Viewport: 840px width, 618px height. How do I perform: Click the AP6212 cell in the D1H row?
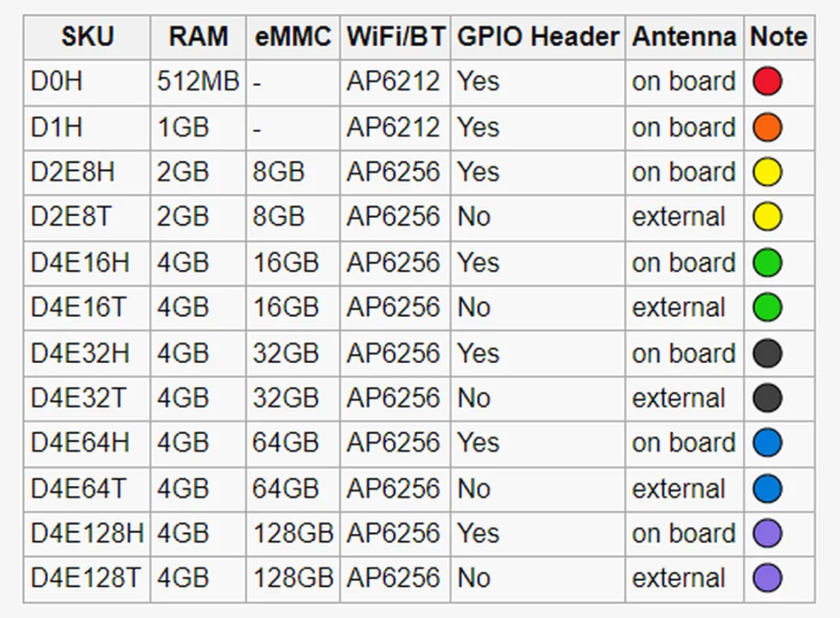(x=393, y=128)
